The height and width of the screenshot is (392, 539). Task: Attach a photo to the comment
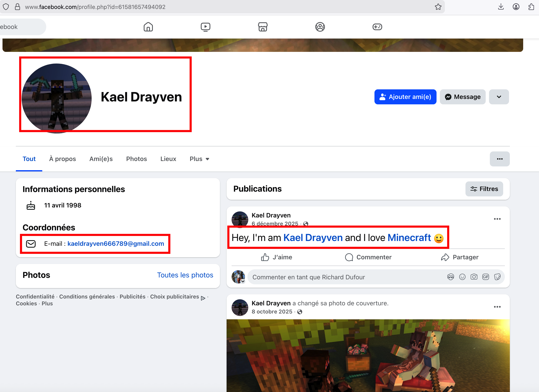[x=474, y=277]
